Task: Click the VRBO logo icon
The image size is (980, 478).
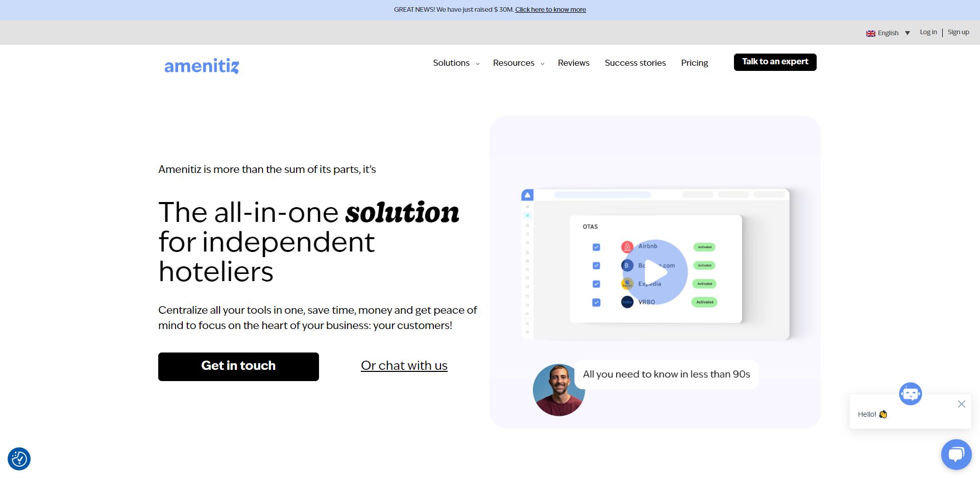Action: point(627,302)
